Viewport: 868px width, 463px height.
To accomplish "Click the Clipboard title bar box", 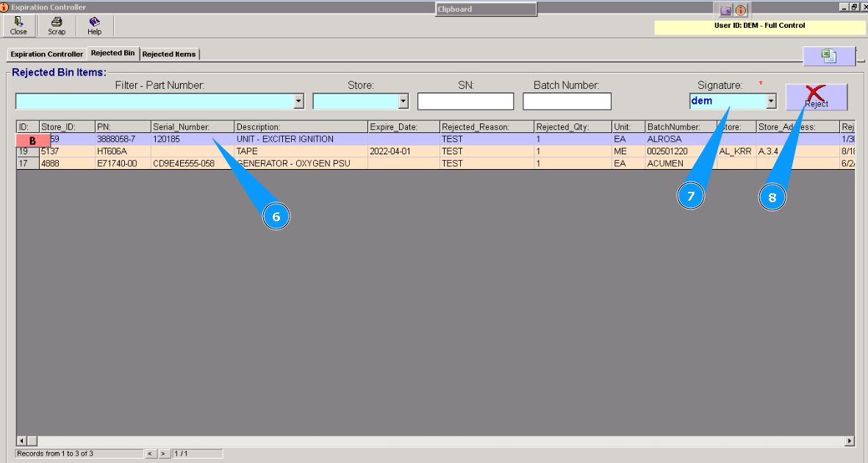I will [486, 10].
